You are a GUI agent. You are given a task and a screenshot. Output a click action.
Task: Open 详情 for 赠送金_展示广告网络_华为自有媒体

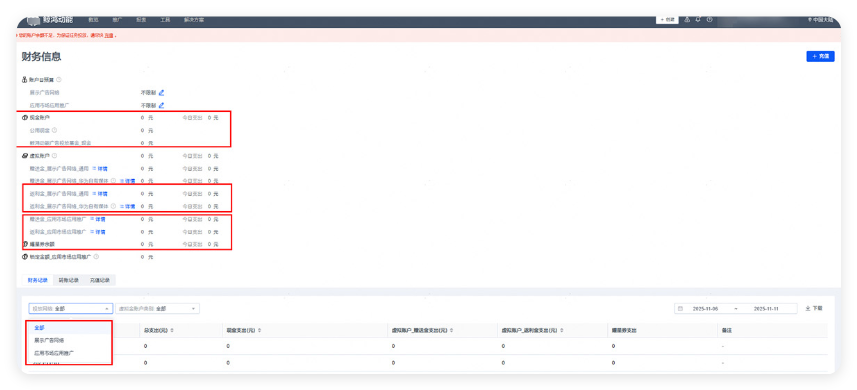[x=127, y=180]
